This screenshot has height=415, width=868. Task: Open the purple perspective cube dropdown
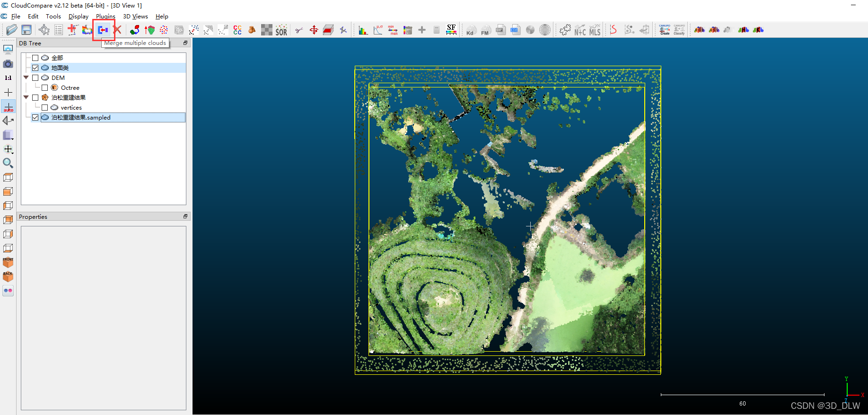click(x=8, y=135)
